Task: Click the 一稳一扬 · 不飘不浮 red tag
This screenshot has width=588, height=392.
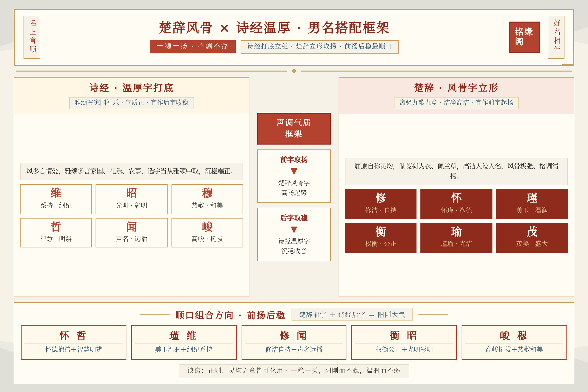Action: (x=193, y=47)
